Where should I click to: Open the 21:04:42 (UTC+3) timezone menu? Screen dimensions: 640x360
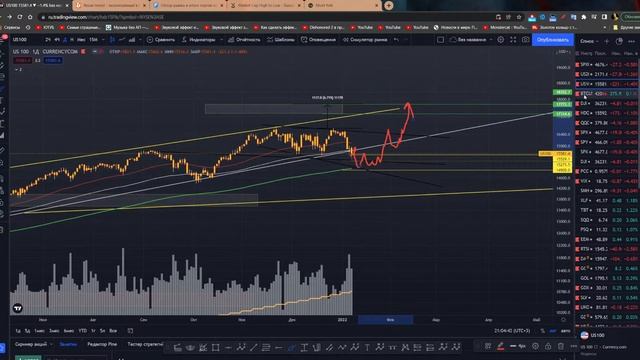(x=512, y=331)
